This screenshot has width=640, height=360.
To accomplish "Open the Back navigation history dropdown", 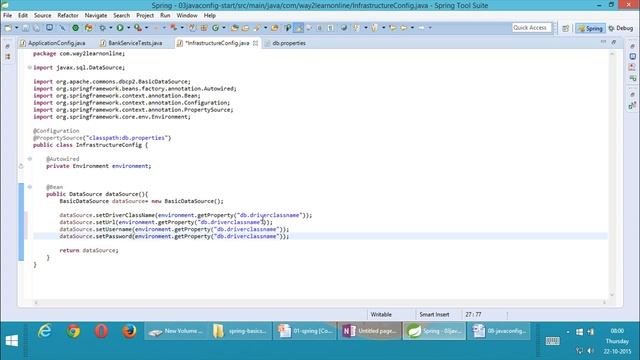I will (x=412, y=28).
